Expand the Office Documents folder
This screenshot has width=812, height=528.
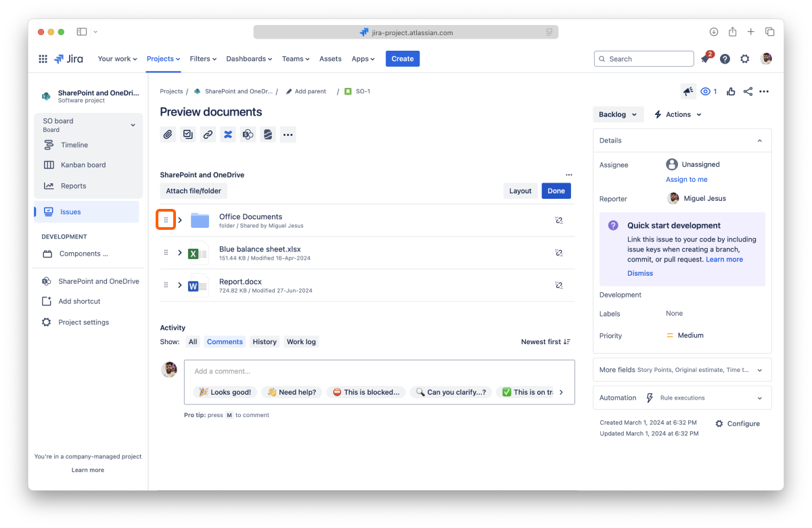click(x=180, y=220)
